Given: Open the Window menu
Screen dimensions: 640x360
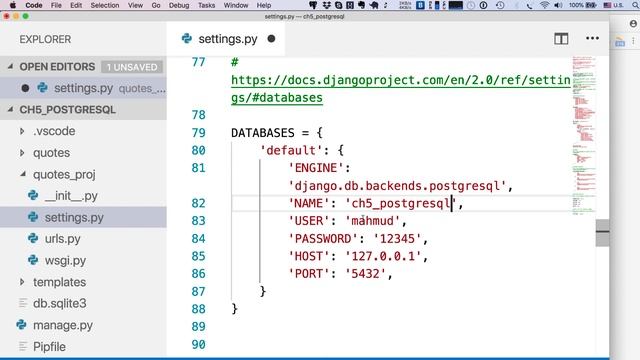Looking at the screenshot, I should 236,5.
